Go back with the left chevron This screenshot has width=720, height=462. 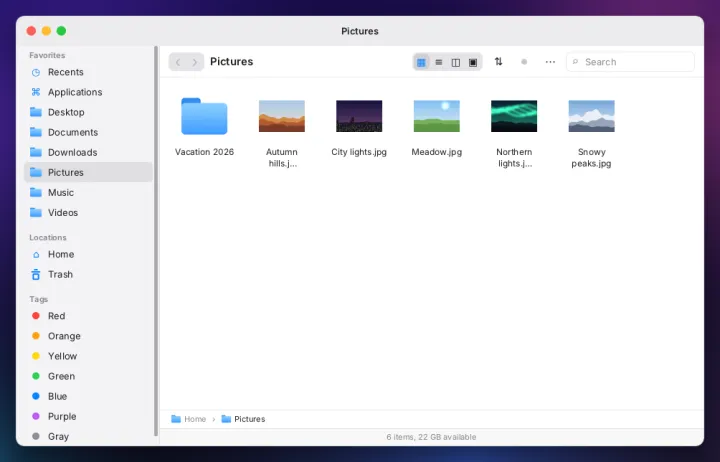pyautogui.click(x=178, y=62)
